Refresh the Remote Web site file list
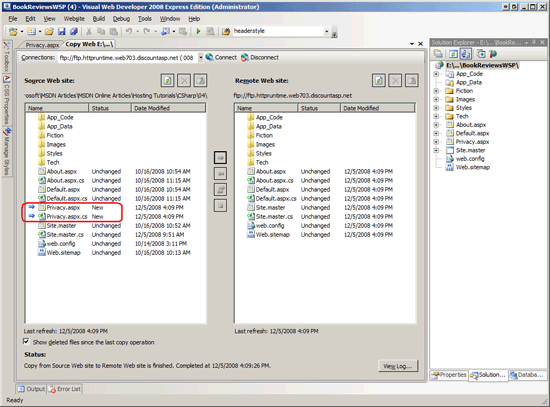This screenshot has height=407, width=550. pos(378,81)
